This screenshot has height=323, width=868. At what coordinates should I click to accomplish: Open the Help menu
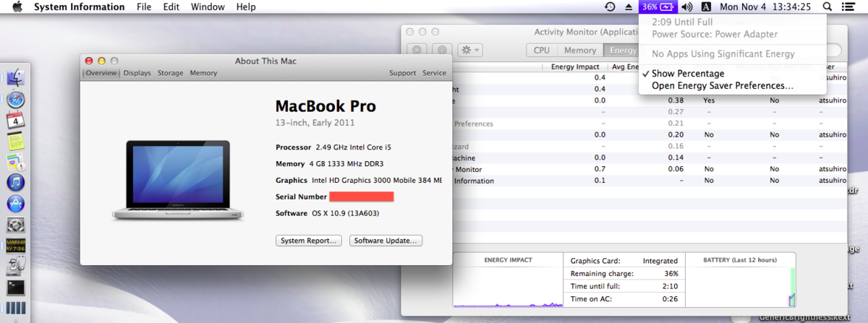(x=246, y=7)
